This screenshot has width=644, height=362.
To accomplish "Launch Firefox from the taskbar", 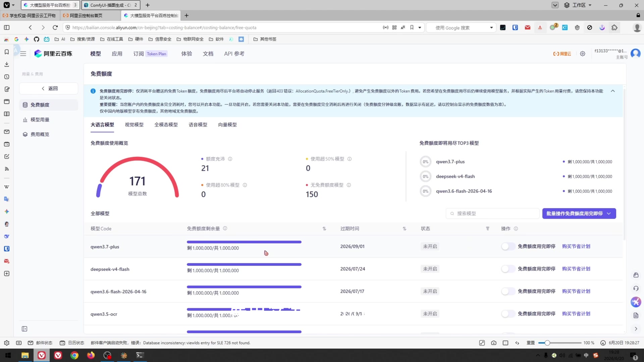I will click(91, 355).
